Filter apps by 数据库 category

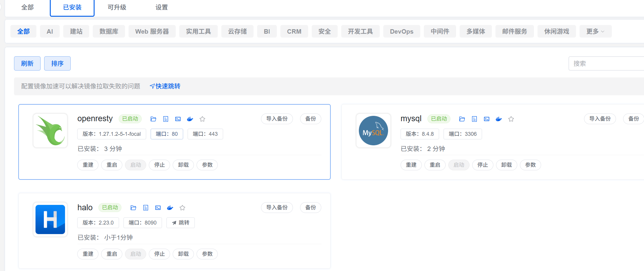coord(109,31)
